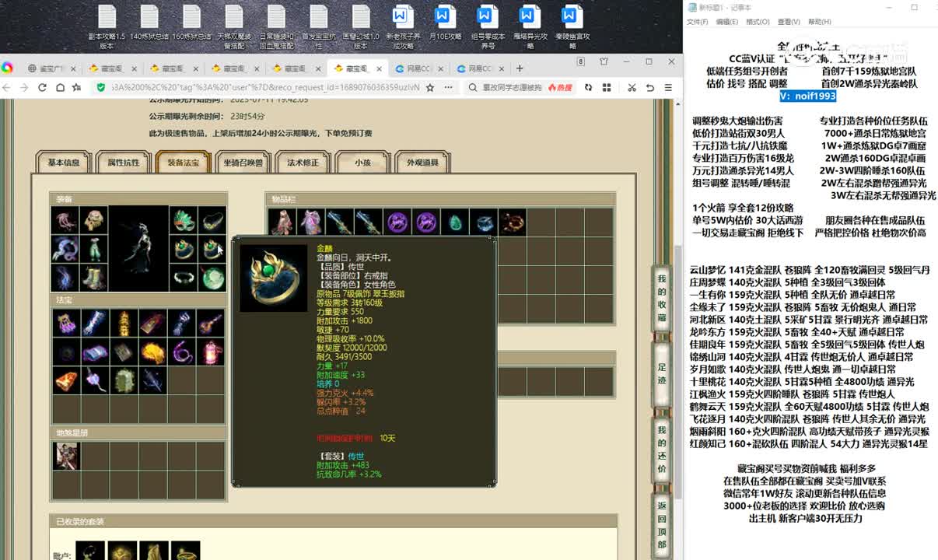Select the blue gauntlet in the 法宝 grid
This screenshot has width=938, height=560.
(95, 322)
